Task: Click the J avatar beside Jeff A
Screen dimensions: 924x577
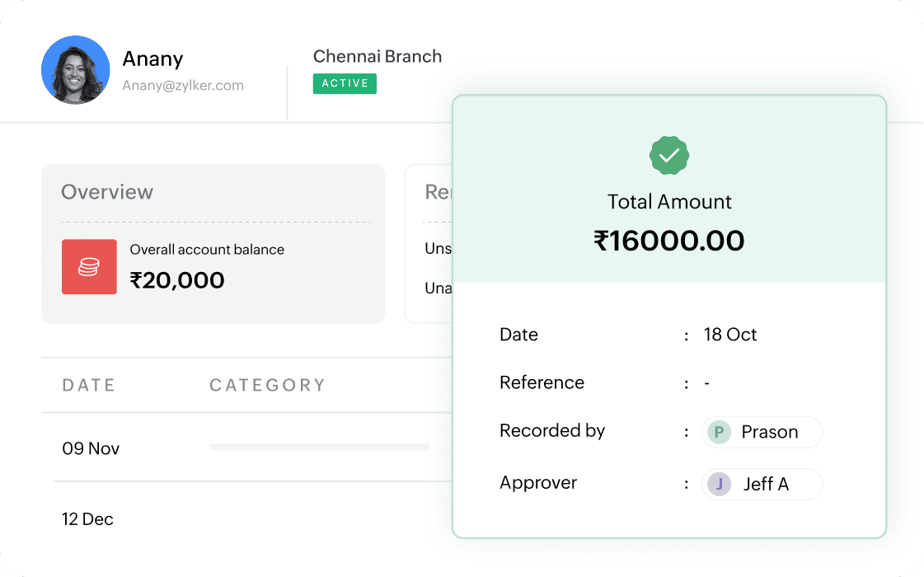Action: coord(718,484)
